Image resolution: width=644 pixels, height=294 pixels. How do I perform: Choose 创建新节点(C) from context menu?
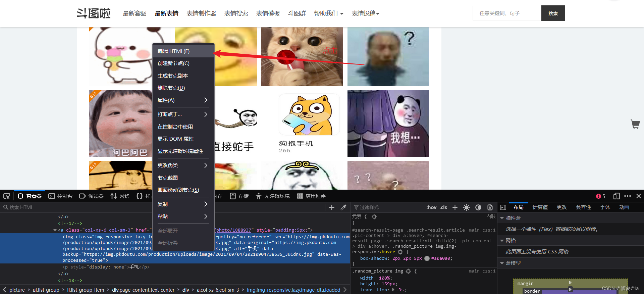point(183,63)
